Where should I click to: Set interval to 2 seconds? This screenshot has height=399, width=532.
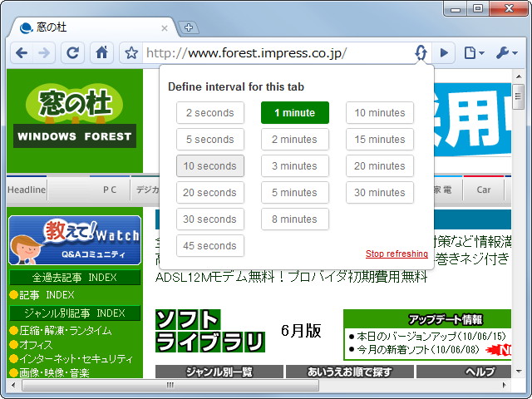pyautogui.click(x=210, y=113)
